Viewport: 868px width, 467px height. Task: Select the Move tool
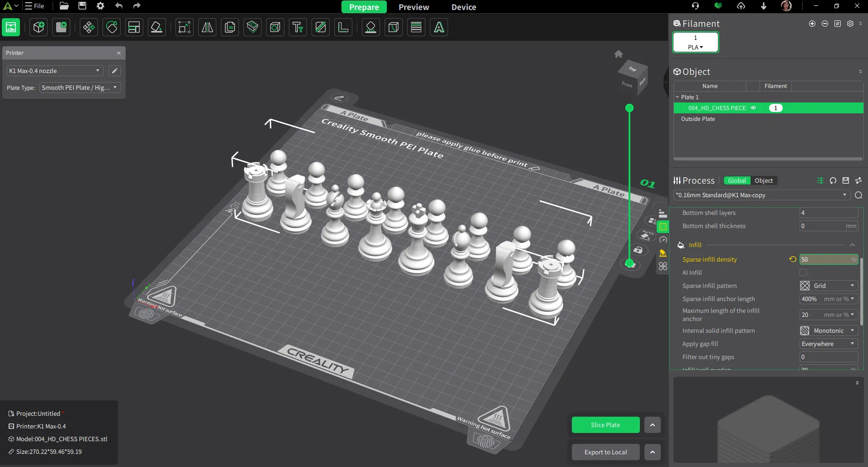point(89,27)
